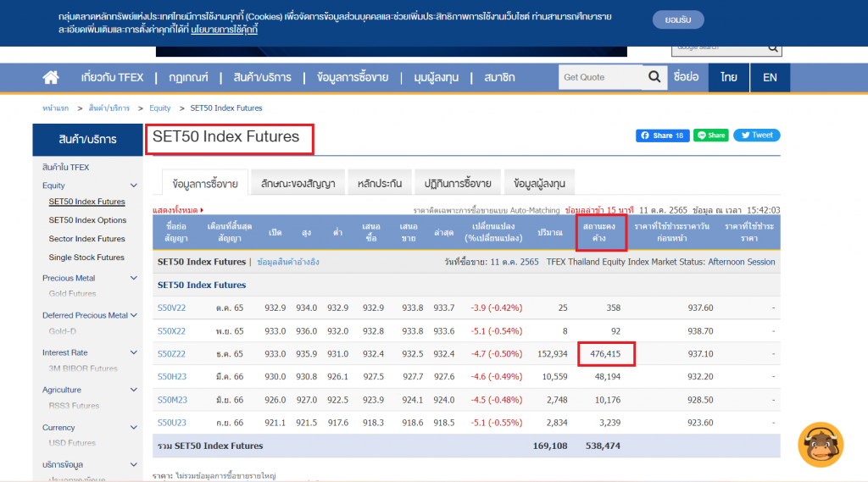Open SET50 Index Futures sidebar item

pos(87,202)
